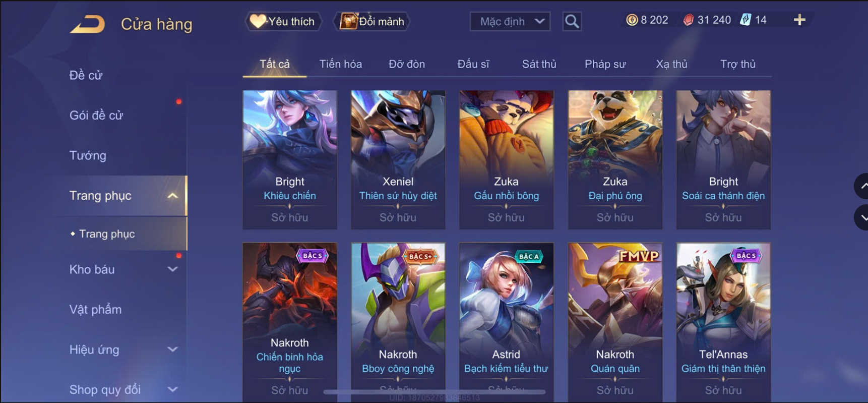Expand the Hiệu ứng sidebar section
The height and width of the screenshot is (403, 868).
pos(172,350)
